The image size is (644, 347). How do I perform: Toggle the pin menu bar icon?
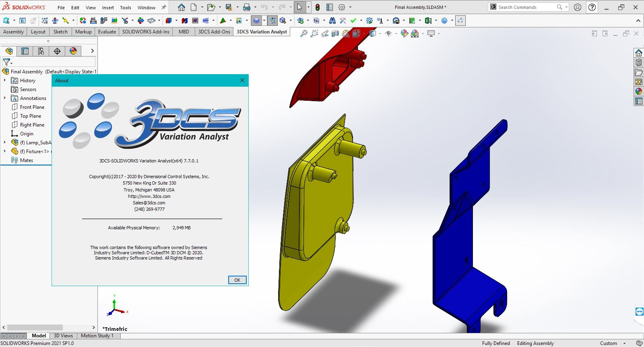164,7
